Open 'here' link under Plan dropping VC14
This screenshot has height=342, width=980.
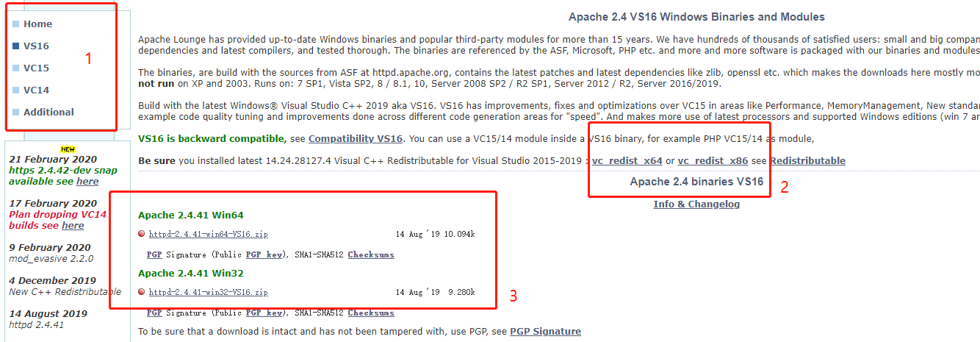point(73,226)
